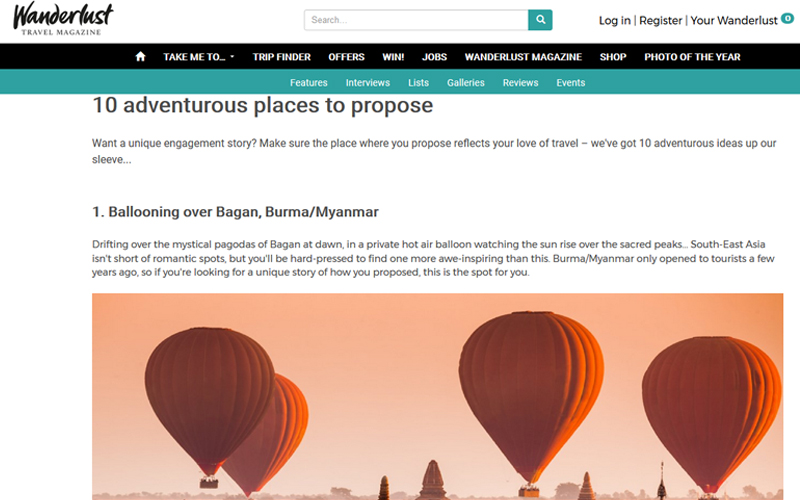Image resolution: width=800 pixels, height=500 pixels.
Task: Open the TRIP FINDER menu item
Action: 282,57
